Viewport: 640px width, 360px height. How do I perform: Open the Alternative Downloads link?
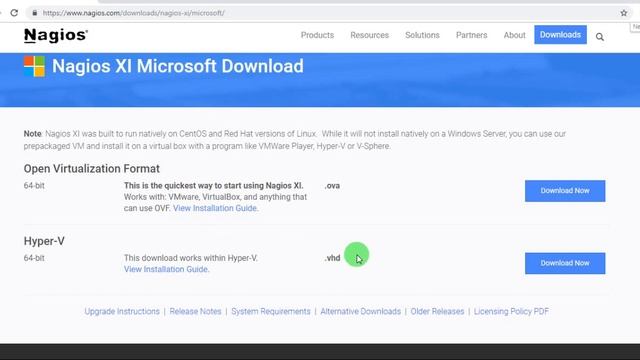[360, 311]
